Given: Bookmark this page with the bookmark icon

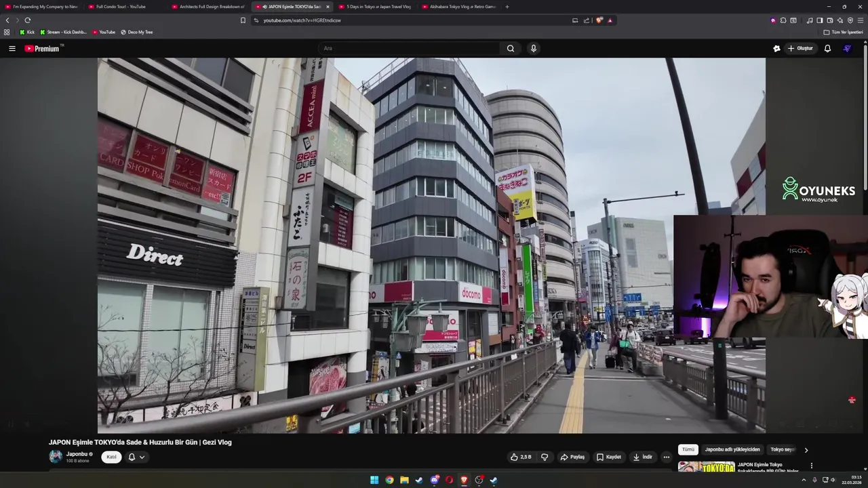Looking at the screenshot, I should 243,20.
